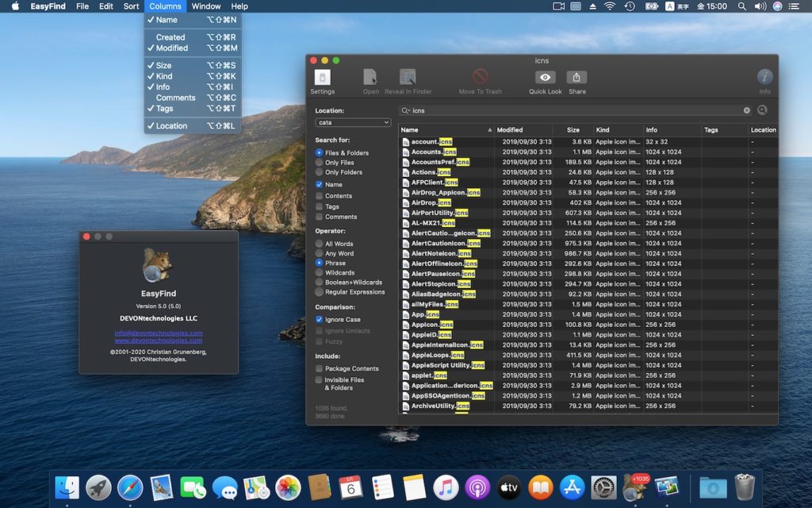
Task: Click the Move To Trash icon
Action: (x=480, y=78)
